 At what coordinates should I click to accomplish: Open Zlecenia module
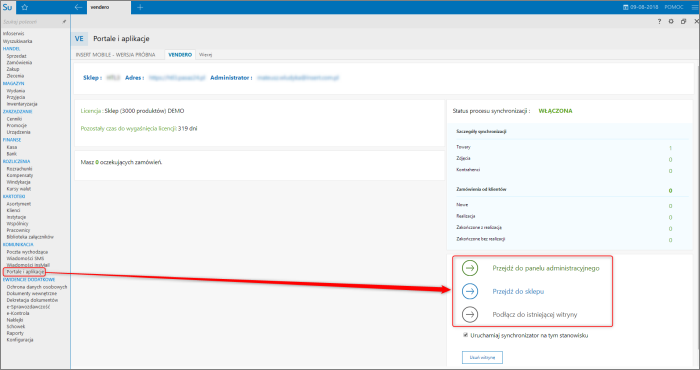point(15,76)
